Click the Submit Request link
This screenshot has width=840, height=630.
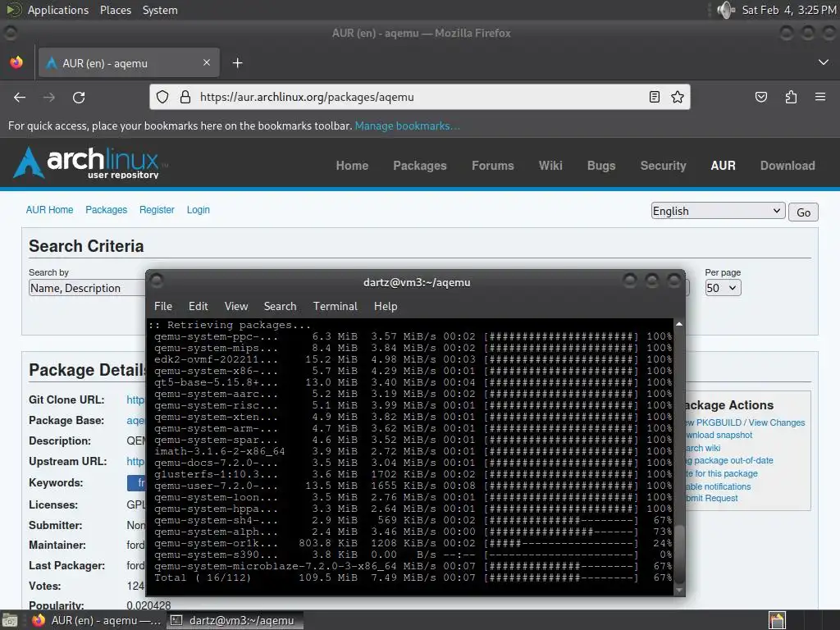tap(712, 498)
